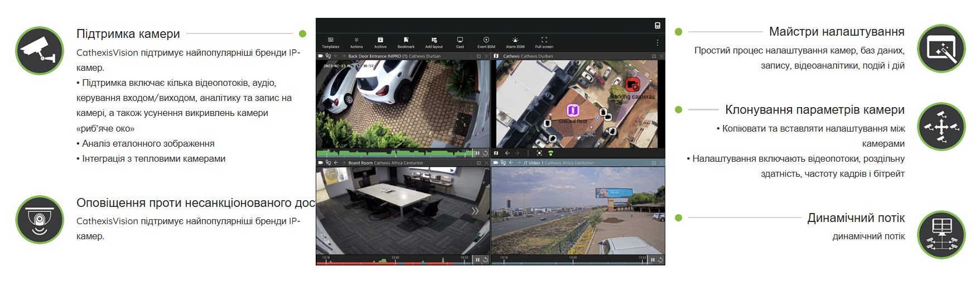
Task: Select the Ground floor map marker
Action: tap(573, 110)
